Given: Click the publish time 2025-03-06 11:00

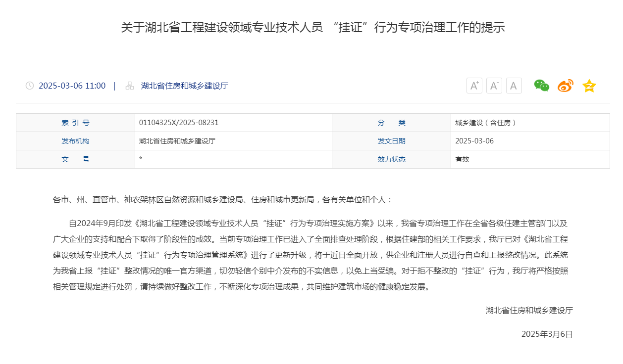Looking at the screenshot, I should tap(72, 86).
